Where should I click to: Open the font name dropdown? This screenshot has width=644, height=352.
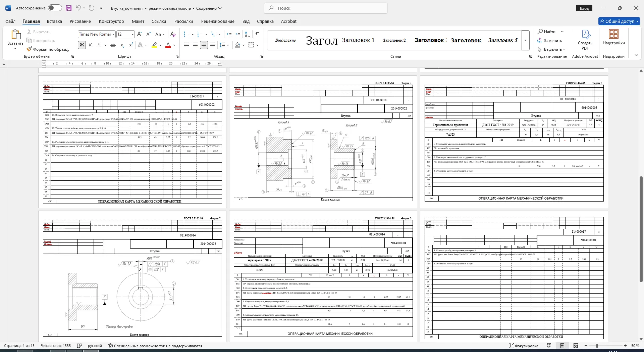pos(113,34)
